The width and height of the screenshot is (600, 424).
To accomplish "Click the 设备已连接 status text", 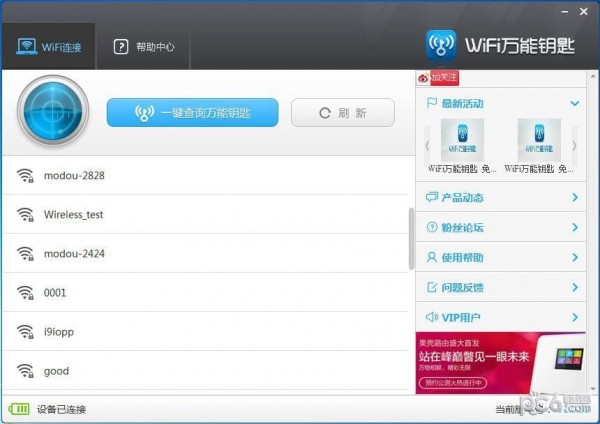I will pos(61,409).
